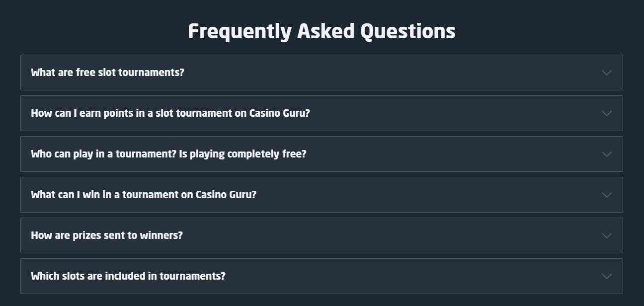Click the chevron next to 'Who can play' question
The height and width of the screenshot is (306, 644).
(x=606, y=154)
